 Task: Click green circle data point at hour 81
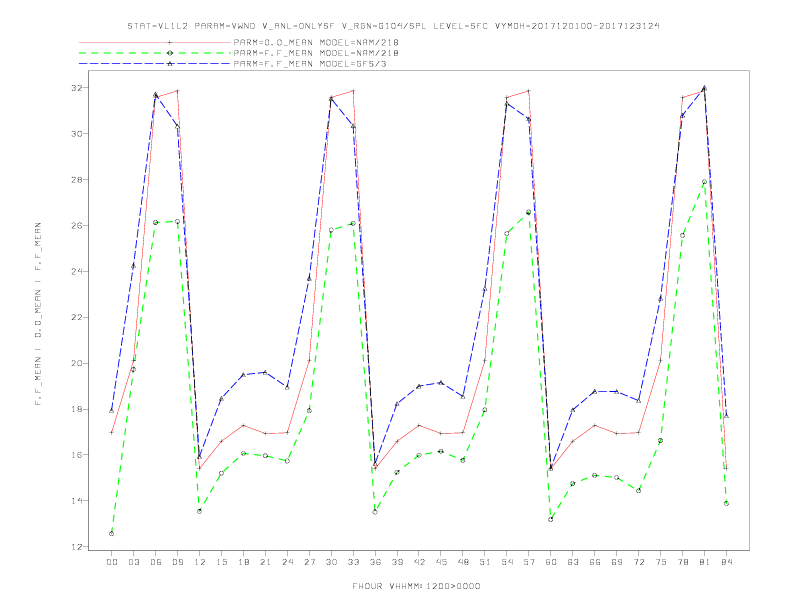pyautogui.click(x=704, y=182)
